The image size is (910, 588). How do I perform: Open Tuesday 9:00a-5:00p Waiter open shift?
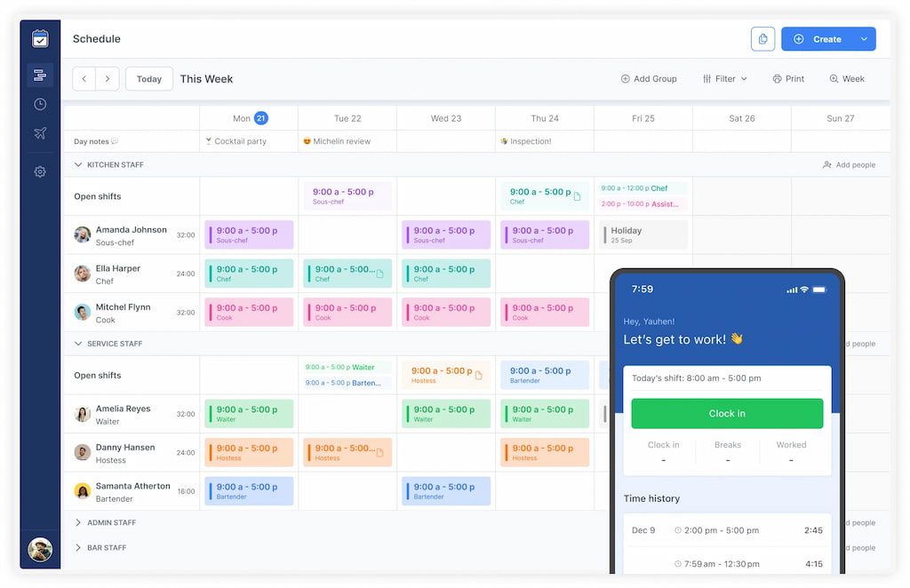click(347, 367)
